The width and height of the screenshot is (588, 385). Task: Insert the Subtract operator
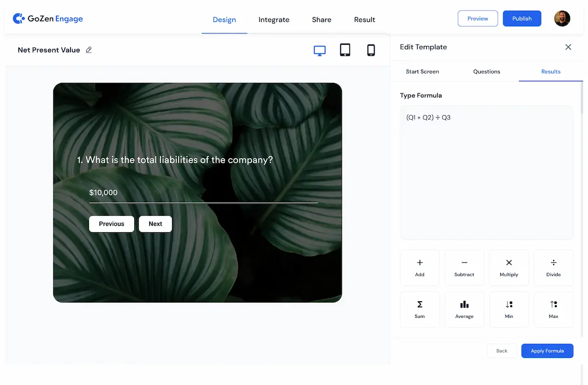464,267
